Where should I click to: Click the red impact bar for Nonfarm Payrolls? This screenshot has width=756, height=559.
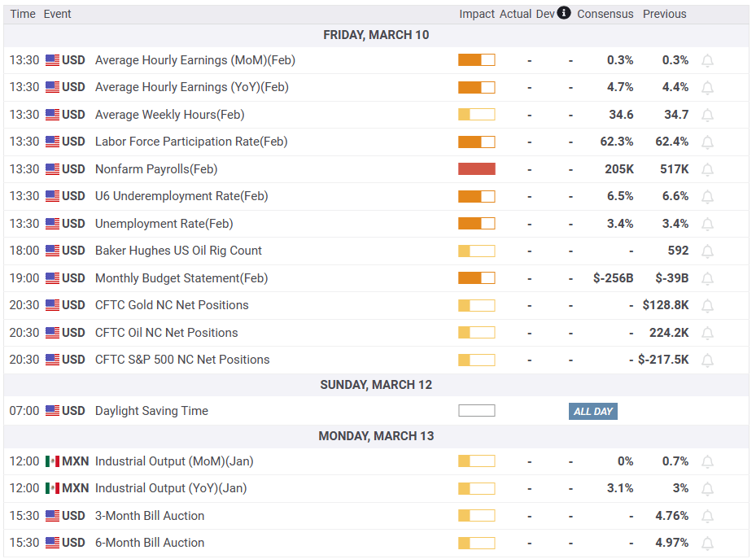coord(476,169)
